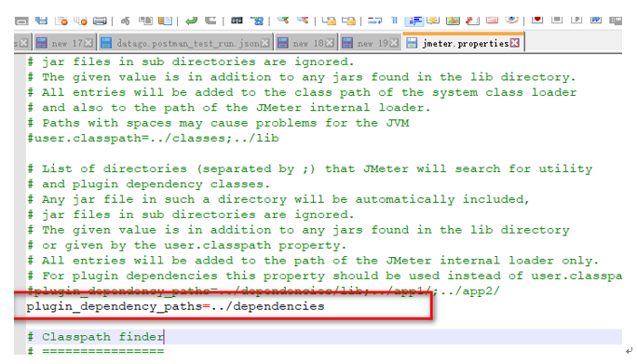This screenshot has width=637, height=364.
Task: Toggle Show All Characters pilcrow icon
Action: [394, 20]
